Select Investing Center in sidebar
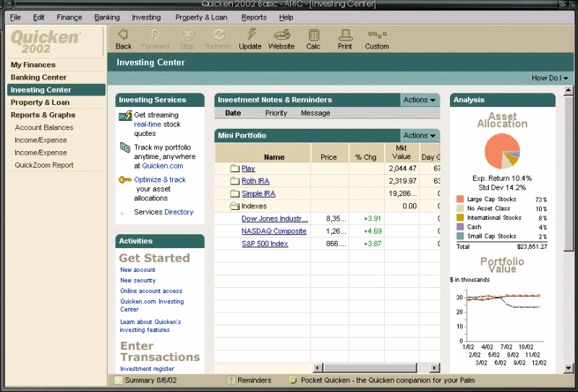The width and height of the screenshot is (578, 392). [56, 90]
